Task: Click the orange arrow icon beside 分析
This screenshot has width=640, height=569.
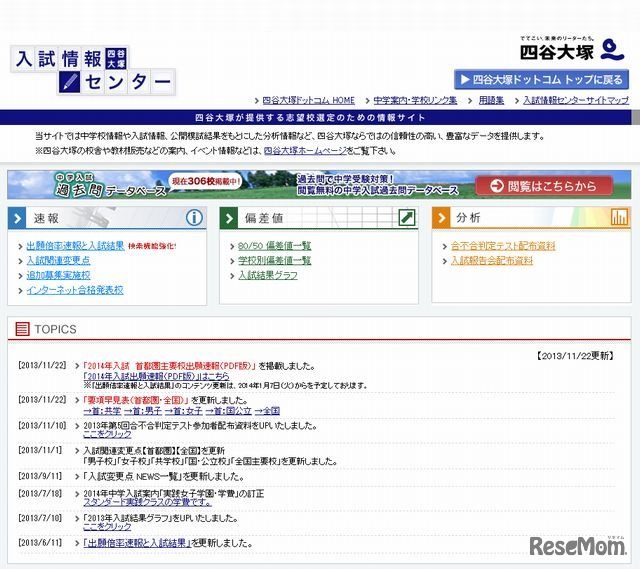Action: 441,218
